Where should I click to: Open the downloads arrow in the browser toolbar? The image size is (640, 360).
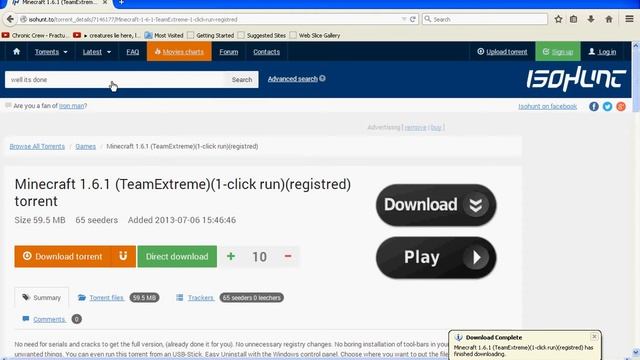pyautogui.click(x=591, y=19)
